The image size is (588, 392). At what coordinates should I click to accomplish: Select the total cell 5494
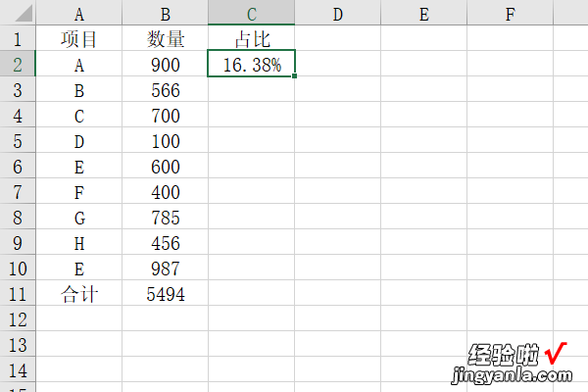click(x=166, y=293)
